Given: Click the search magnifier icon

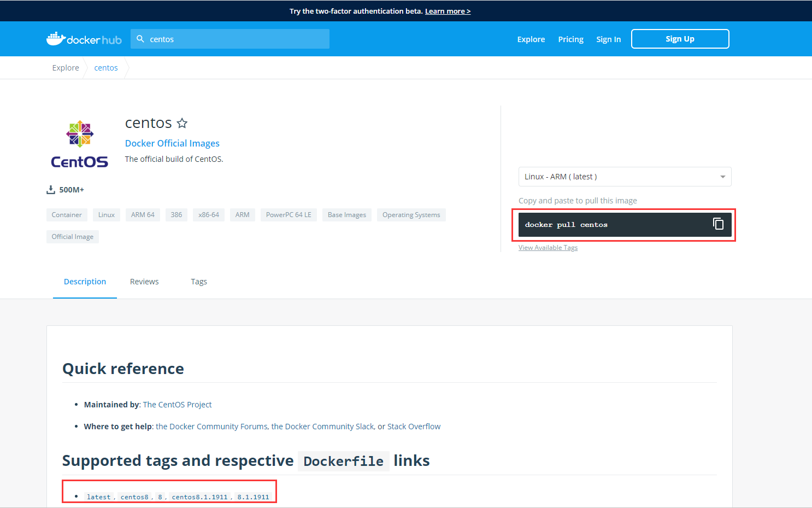Looking at the screenshot, I should [x=141, y=39].
